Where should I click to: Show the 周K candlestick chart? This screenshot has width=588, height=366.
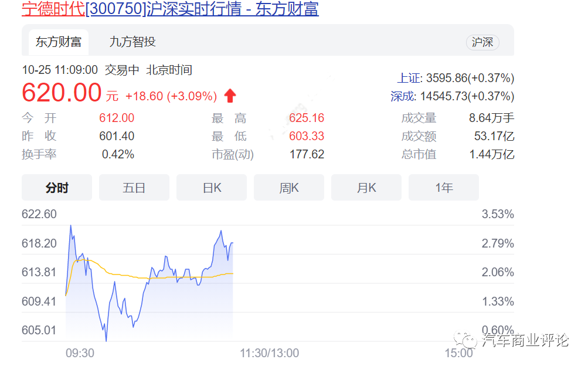pos(289,188)
